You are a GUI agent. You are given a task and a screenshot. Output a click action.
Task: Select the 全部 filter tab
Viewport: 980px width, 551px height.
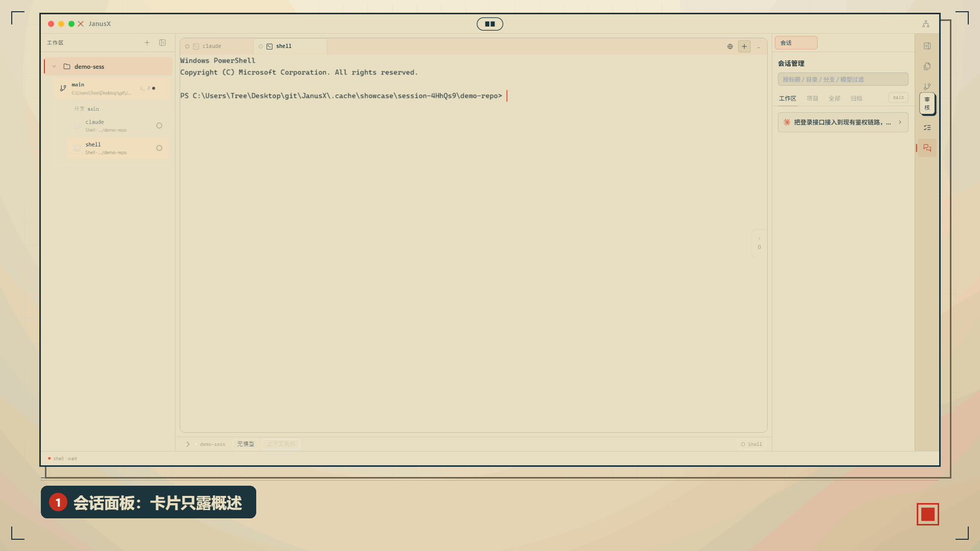(x=834, y=98)
